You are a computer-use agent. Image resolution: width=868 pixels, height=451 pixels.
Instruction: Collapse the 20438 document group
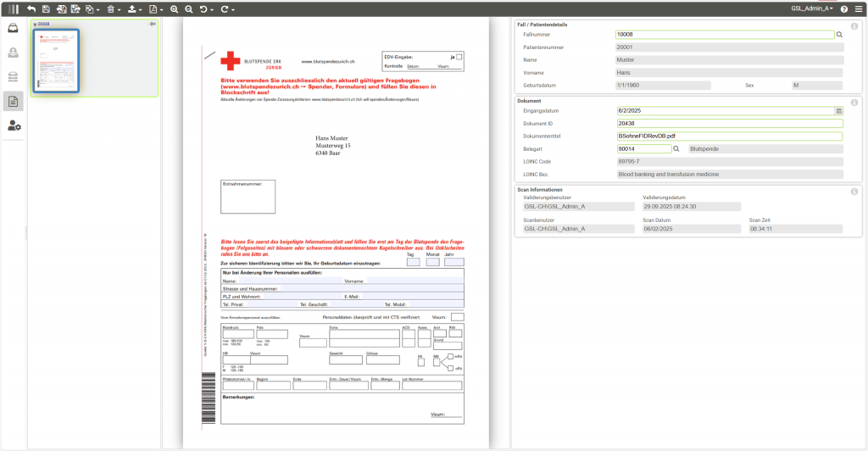pyautogui.click(x=35, y=25)
